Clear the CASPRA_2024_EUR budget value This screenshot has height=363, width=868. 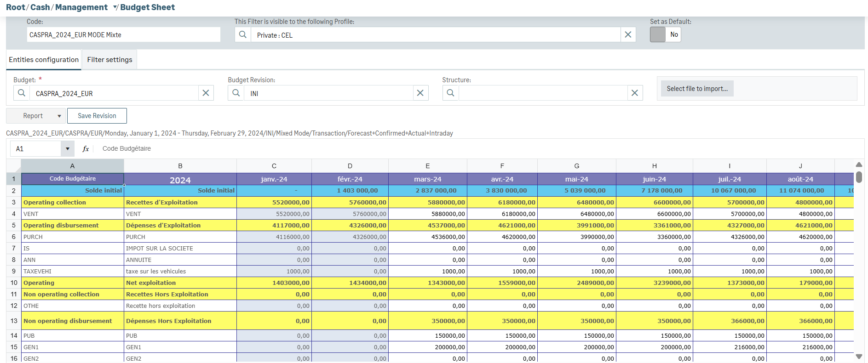(x=206, y=93)
